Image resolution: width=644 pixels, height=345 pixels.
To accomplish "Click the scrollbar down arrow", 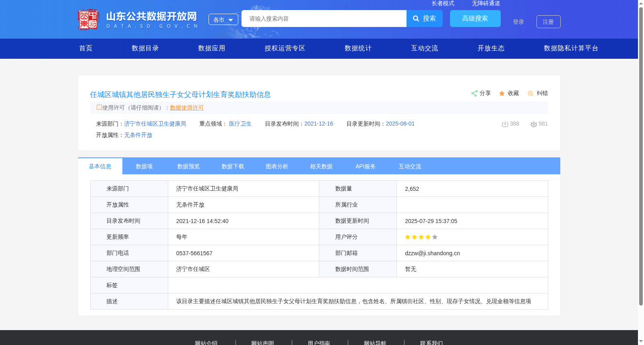I will (x=641, y=342).
